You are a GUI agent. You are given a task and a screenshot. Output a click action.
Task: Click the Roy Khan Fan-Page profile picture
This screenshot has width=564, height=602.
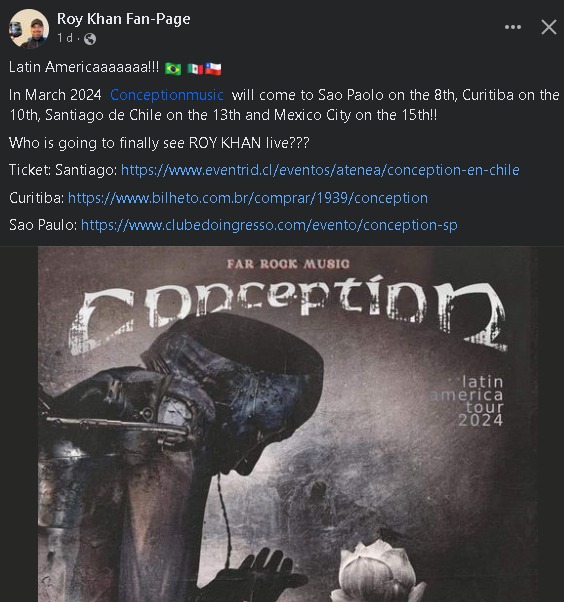point(29,29)
